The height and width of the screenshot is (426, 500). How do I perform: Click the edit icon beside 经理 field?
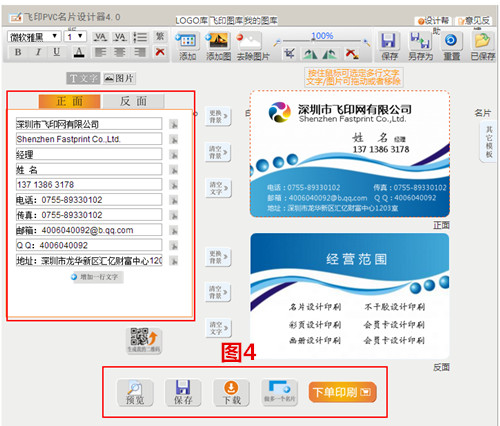(173, 154)
